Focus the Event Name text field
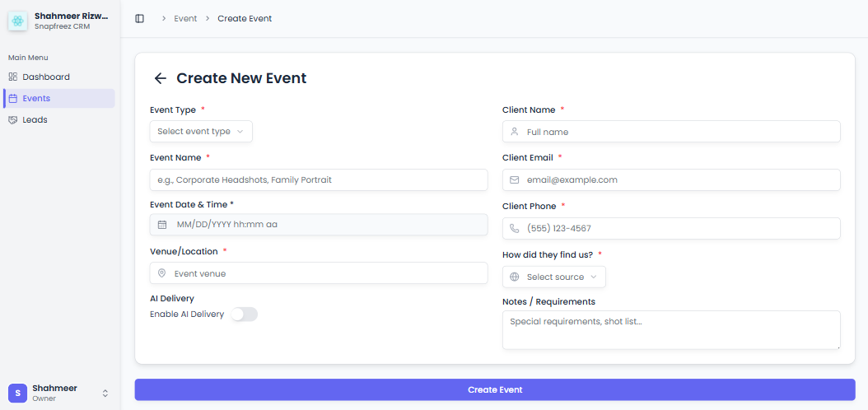This screenshot has width=868, height=410. coord(319,179)
